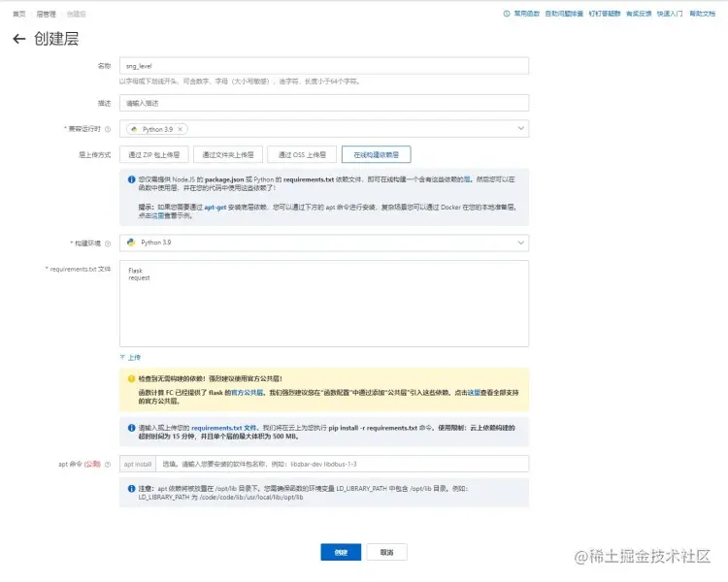
Task: Click the Python logo in the runtime tag
Action: (x=135, y=129)
